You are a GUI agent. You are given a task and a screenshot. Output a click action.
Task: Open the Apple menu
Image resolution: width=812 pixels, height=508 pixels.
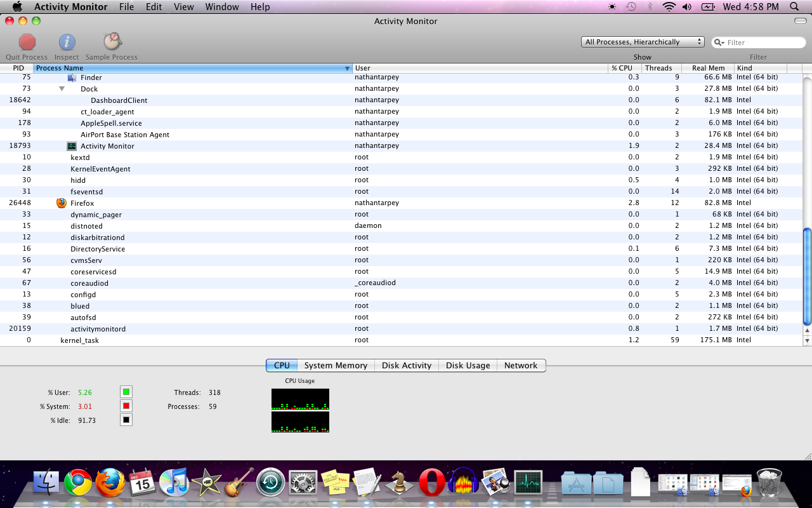17,7
